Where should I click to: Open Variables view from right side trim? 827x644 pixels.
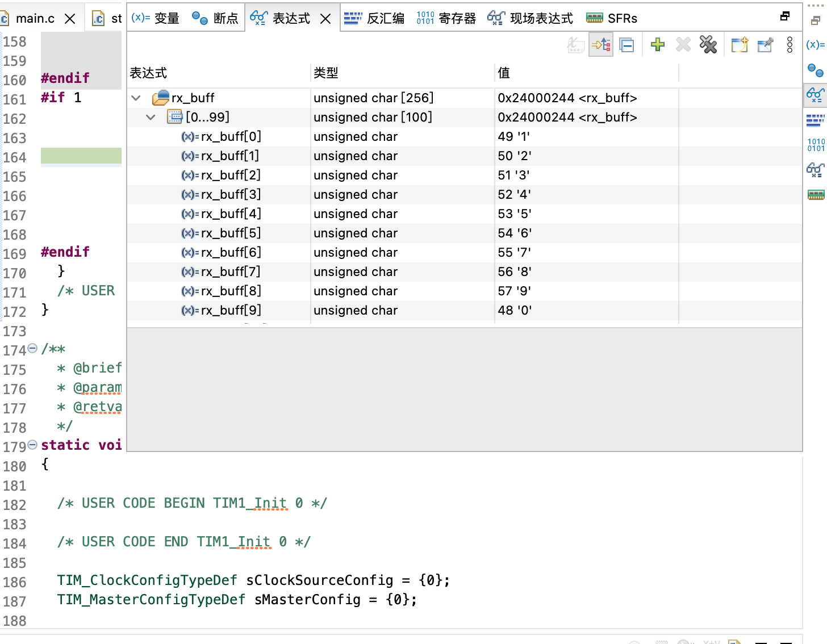pyautogui.click(x=815, y=44)
